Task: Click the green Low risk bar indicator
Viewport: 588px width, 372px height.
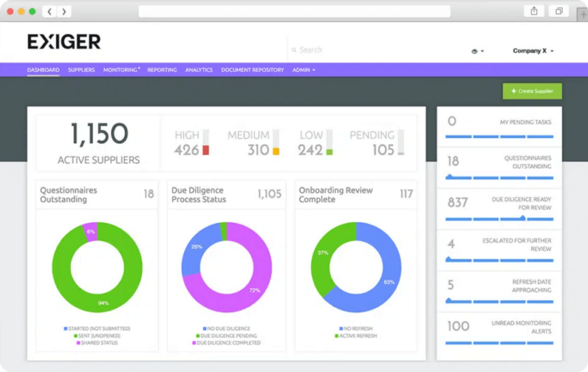Action: (329, 152)
